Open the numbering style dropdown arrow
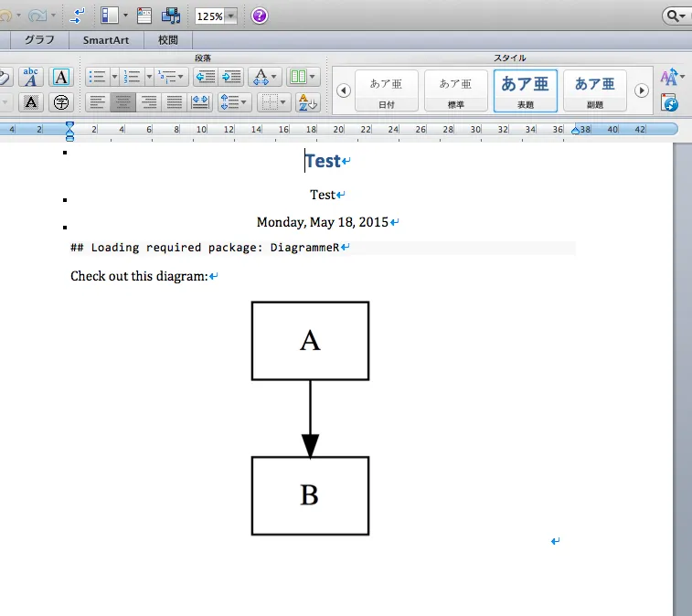The height and width of the screenshot is (616, 692). coord(149,77)
